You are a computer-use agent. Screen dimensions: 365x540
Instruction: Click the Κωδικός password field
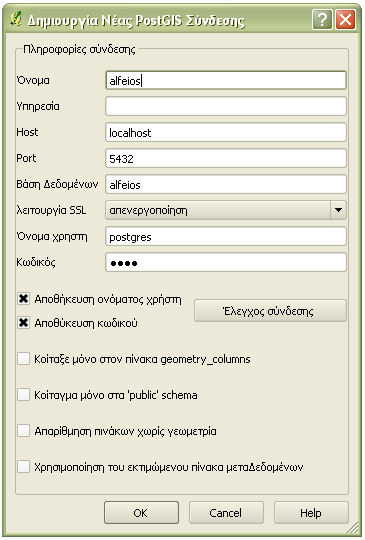226,263
